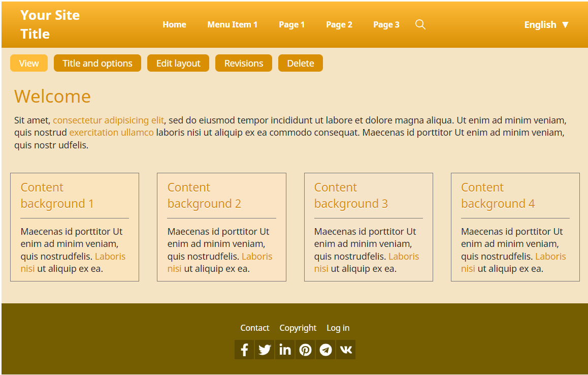Open the VK social icon
Viewport: 588px width, 375px height.
(346, 350)
